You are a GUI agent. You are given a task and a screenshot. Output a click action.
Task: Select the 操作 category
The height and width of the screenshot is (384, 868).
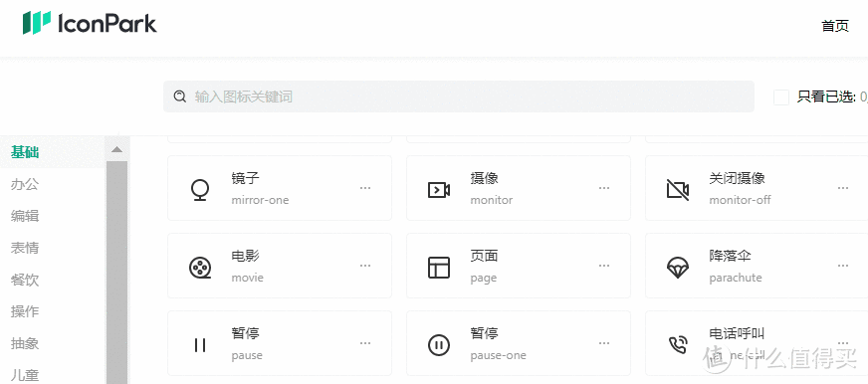(x=25, y=311)
